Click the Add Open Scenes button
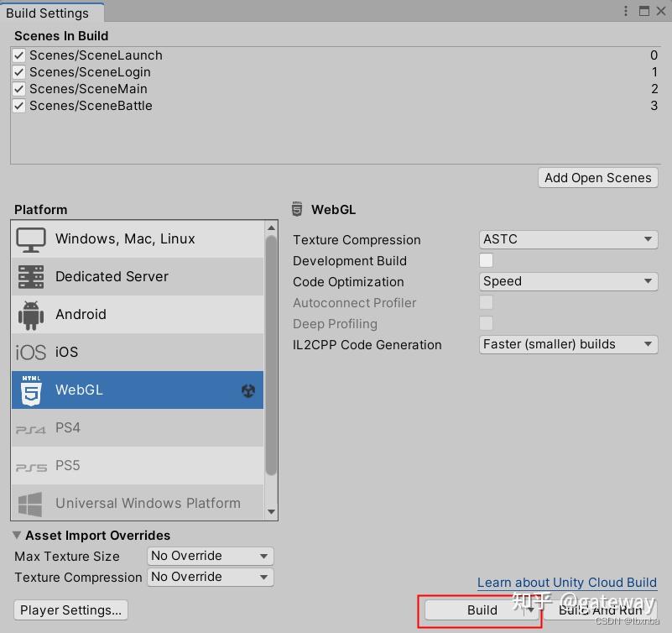Viewport: 672px width, 633px height. (598, 177)
